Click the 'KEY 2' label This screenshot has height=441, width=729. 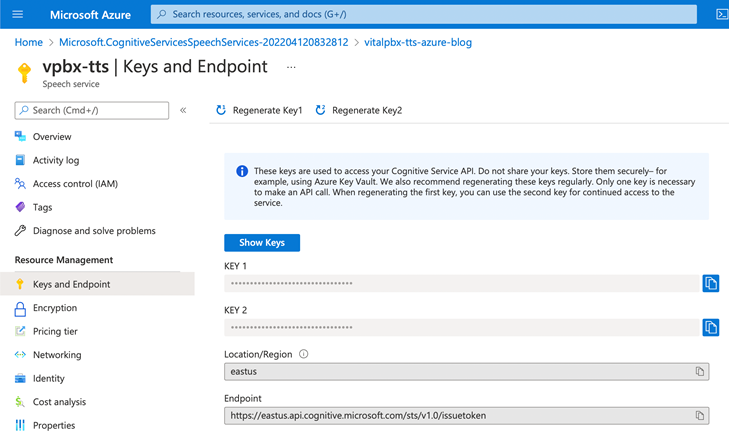235,310
